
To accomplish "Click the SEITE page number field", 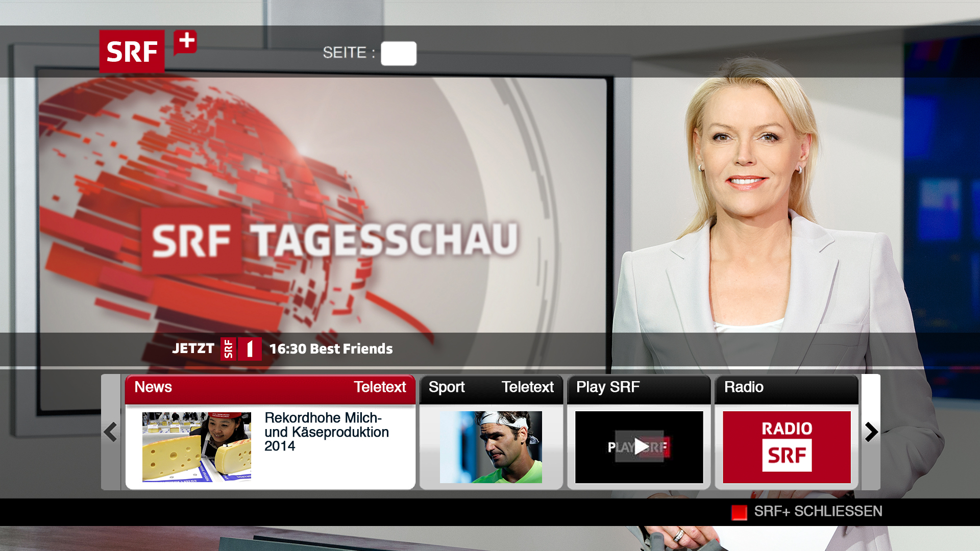I will pos(398,53).
